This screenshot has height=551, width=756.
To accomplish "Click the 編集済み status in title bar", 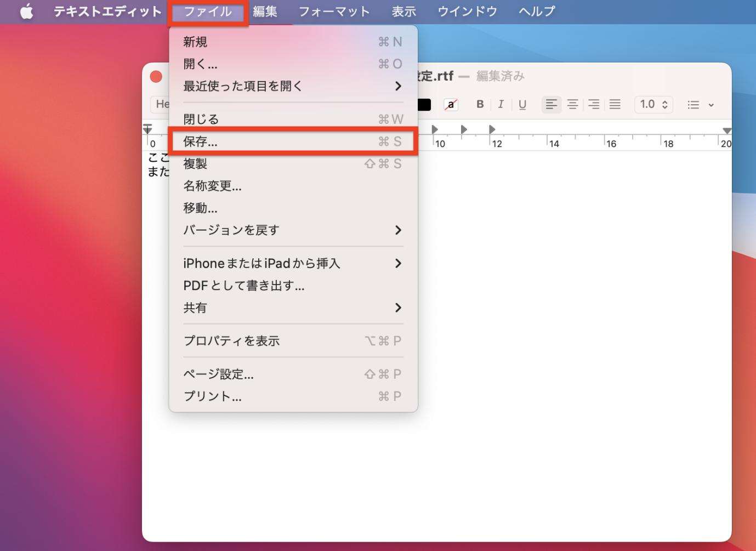I will [501, 76].
